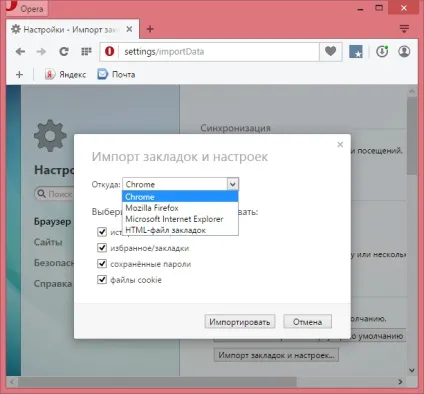Reload the current page
This screenshot has width=424, height=394.
pos(64,52)
